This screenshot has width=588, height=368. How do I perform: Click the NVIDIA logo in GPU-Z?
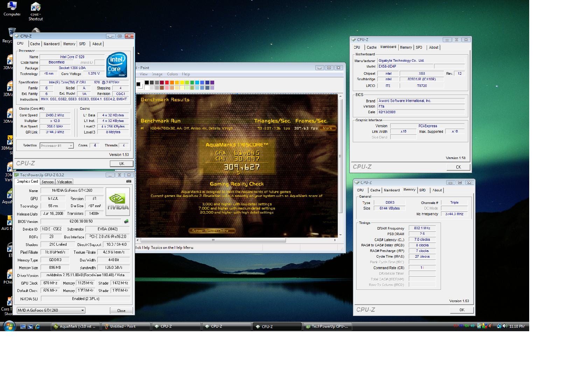coord(118,202)
